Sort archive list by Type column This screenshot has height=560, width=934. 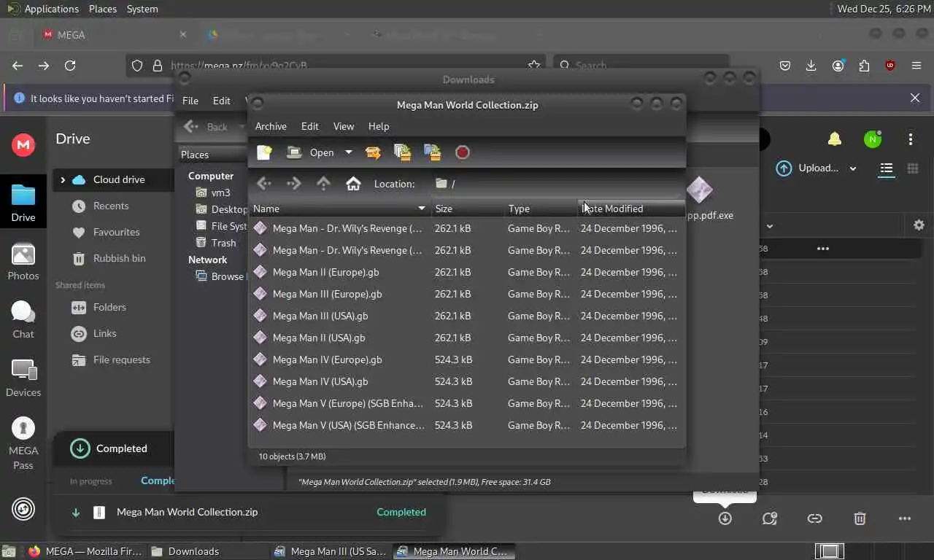541,209
